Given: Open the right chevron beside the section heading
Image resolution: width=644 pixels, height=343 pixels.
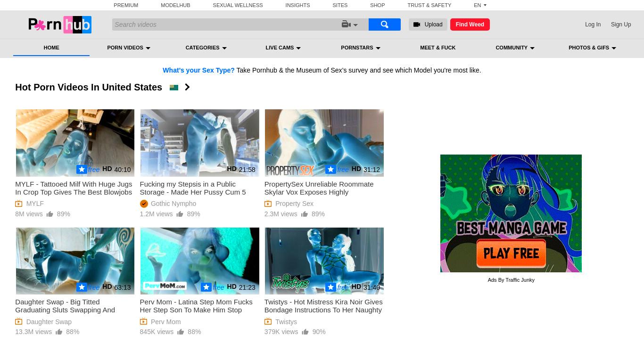Looking at the screenshot, I should coord(187,87).
